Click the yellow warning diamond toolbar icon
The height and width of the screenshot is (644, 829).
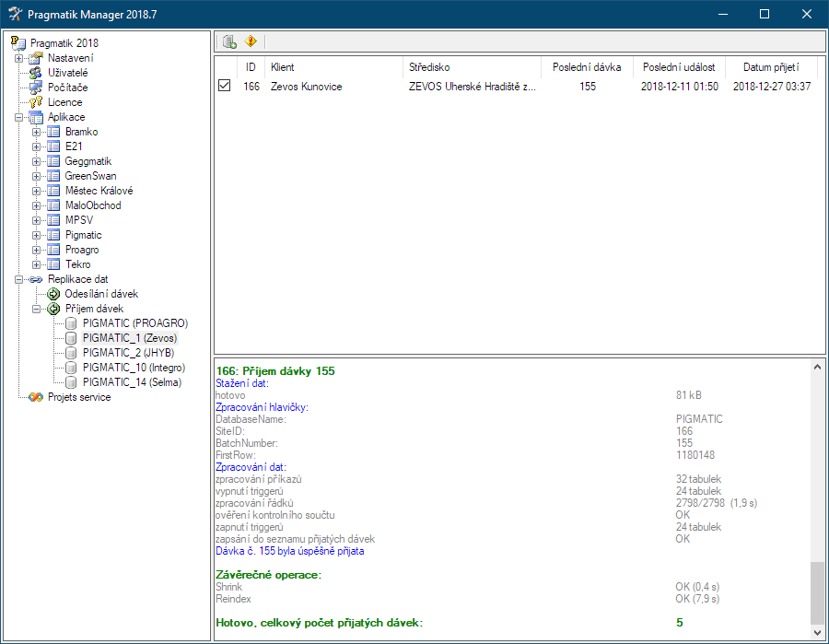click(251, 41)
